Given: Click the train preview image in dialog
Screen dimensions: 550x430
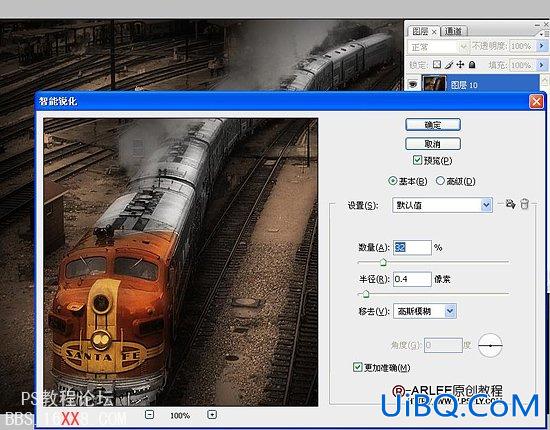Looking at the screenshot, I should click(x=181, y=262).
